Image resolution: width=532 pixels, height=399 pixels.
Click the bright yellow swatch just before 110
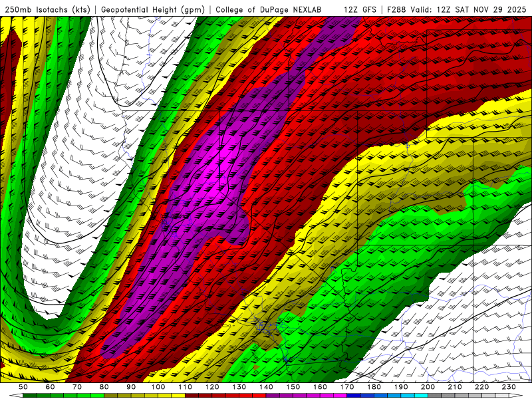coord(178,396)
